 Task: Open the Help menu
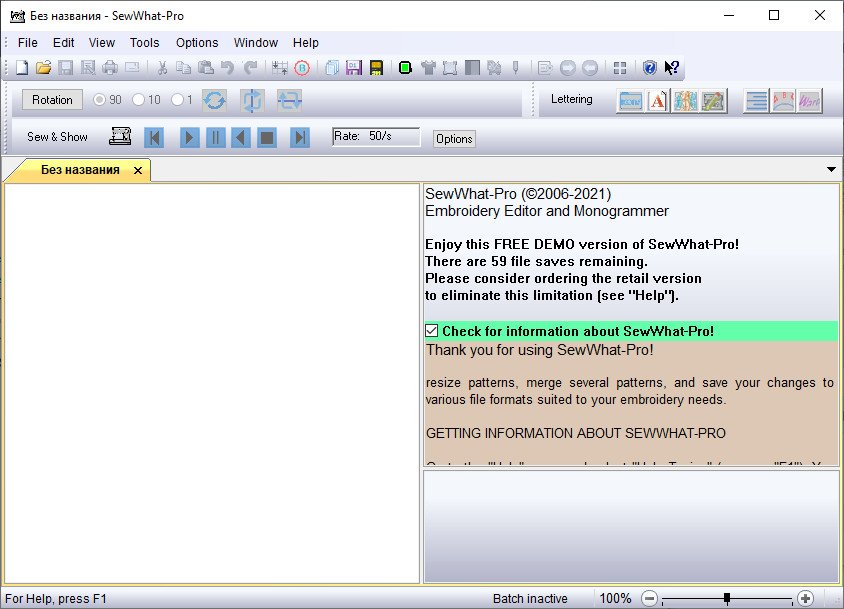[306, 43]
